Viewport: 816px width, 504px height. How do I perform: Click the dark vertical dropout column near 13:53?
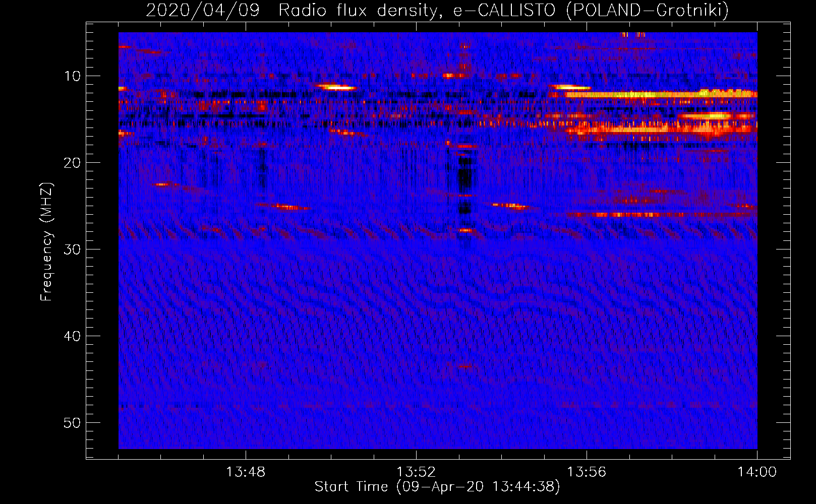point(464,186)
